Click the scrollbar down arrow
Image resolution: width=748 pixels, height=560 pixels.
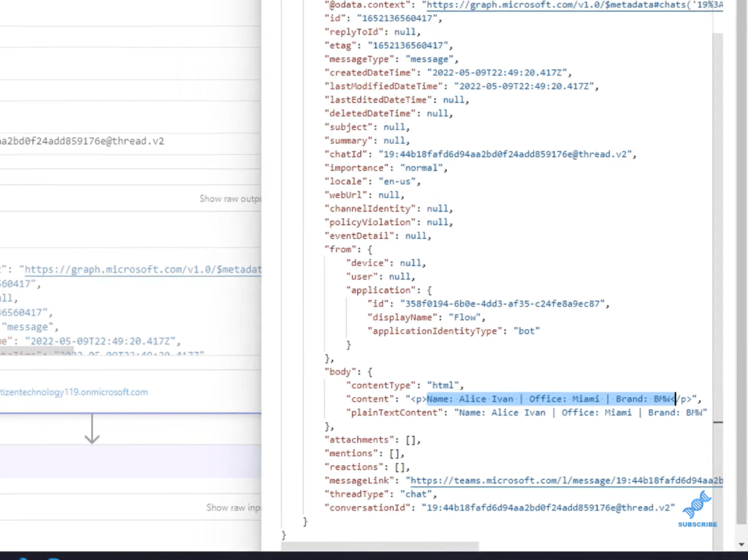tap(741, 544)
